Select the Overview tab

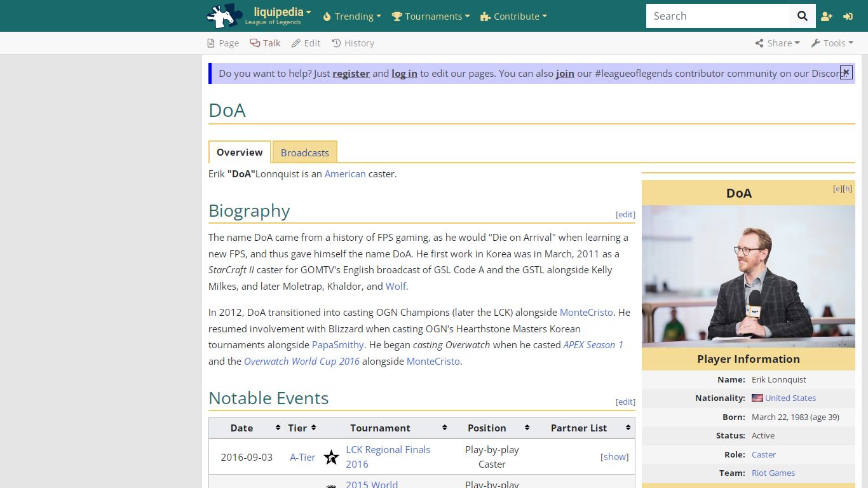240,152
